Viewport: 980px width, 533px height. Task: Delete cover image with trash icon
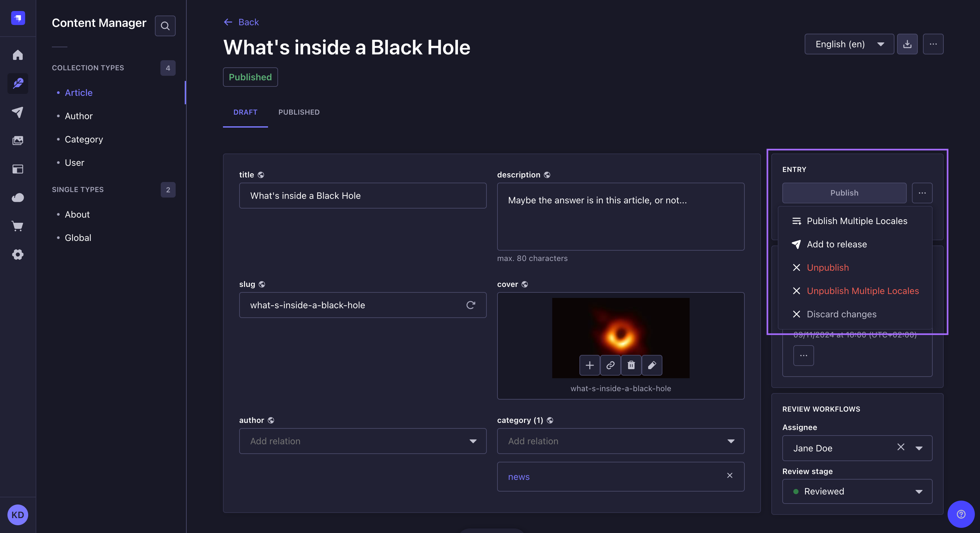[631, 365]
